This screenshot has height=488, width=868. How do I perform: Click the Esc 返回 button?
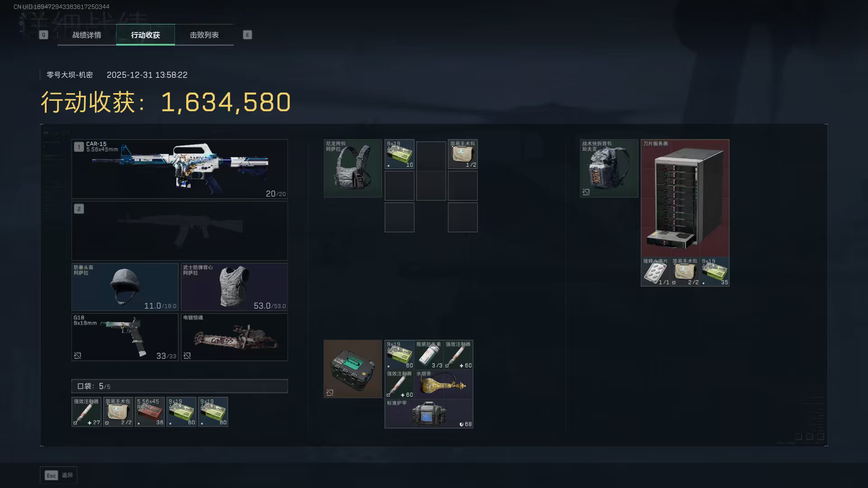[59, 475]
